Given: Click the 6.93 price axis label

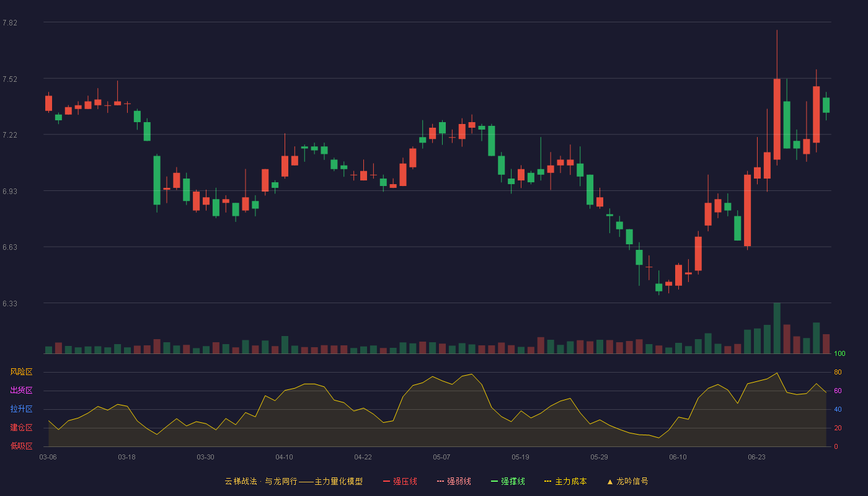Looking at the screenshot, I should click(10, 192).
